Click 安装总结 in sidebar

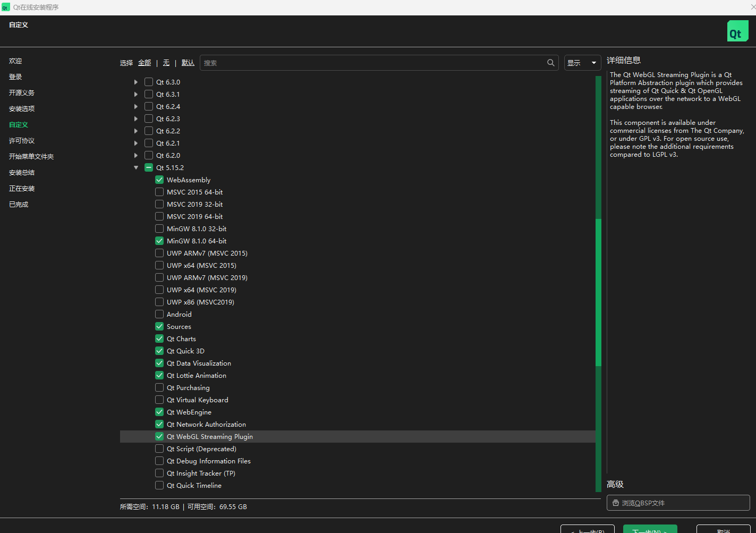pos(22,173)
